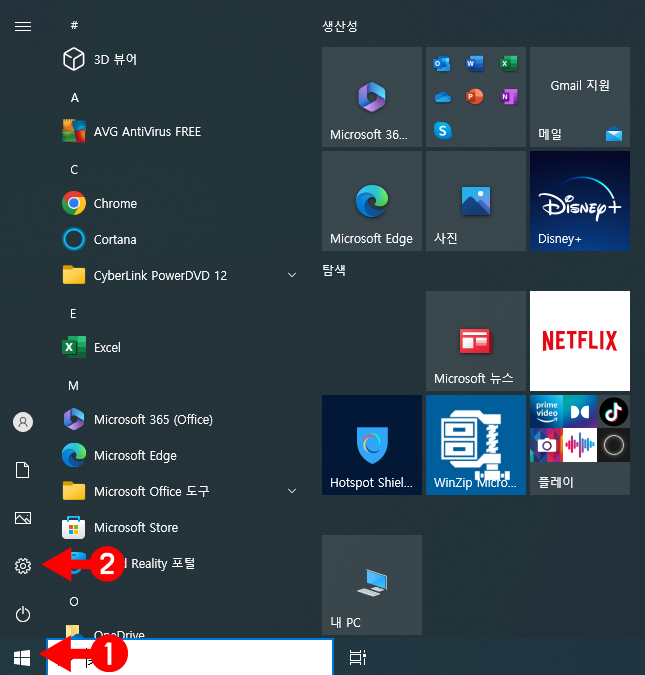The image size is (645, 675).
Task: Click the 생산성 group header
Action: click(340, 26)
